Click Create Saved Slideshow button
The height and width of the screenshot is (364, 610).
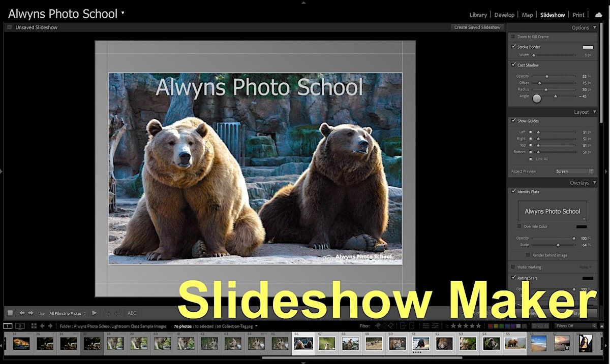[477, 27]
